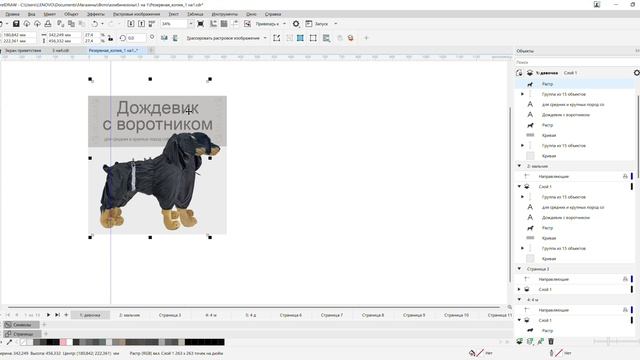The image size is (640, 360).
Task: Toggle lock on Направляющие under Страница 3
Action: click(x=625, y=279)
